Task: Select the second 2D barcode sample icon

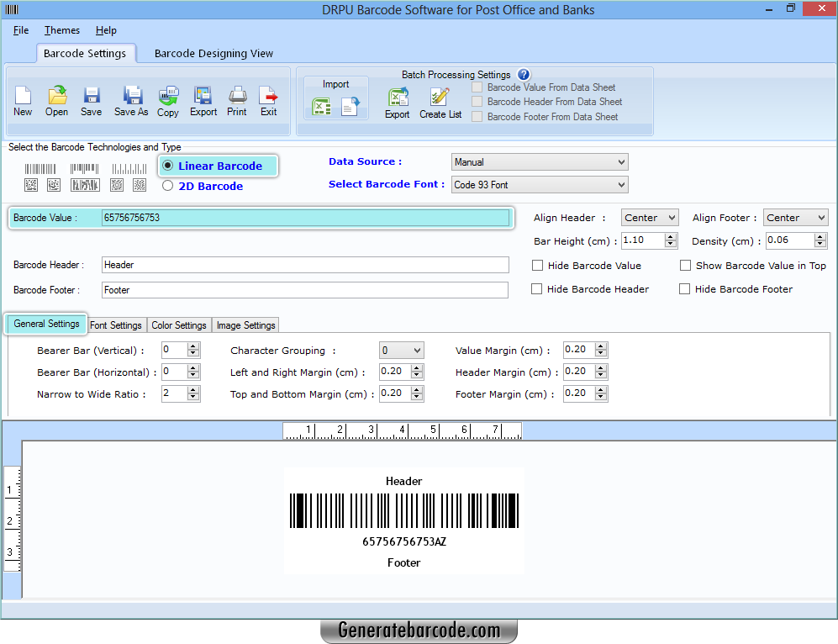Action: (x=54, y=185)
